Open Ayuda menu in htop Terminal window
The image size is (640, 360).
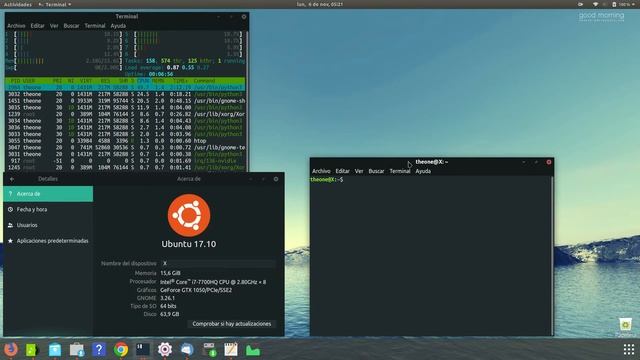[x=118, y=25]
